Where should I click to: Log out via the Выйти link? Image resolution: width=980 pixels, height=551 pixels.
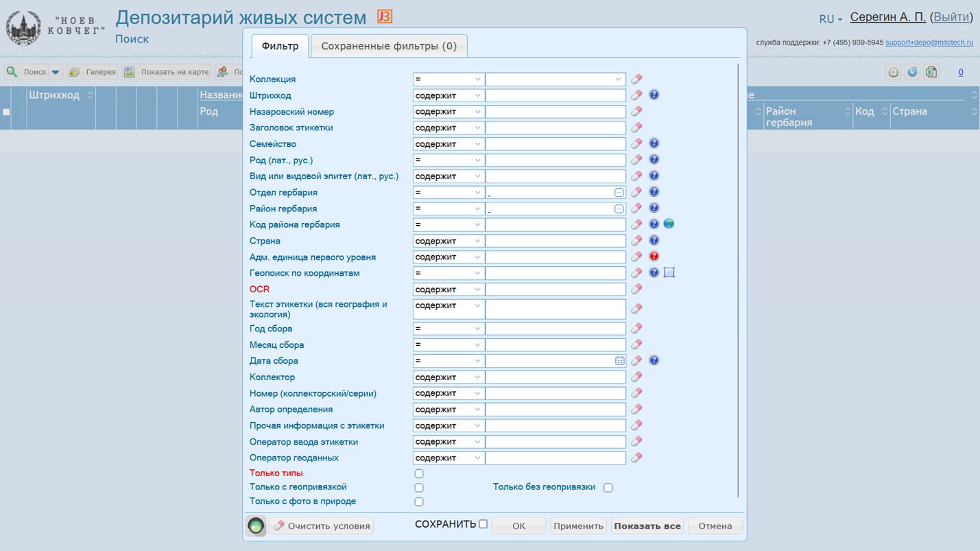pyautogui.click(x=952, y=17)
